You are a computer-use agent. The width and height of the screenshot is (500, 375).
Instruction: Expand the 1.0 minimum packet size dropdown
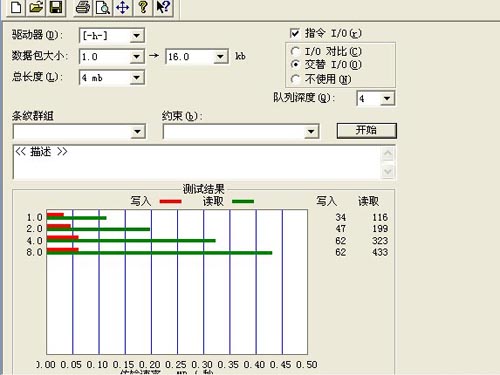[136, 57]
